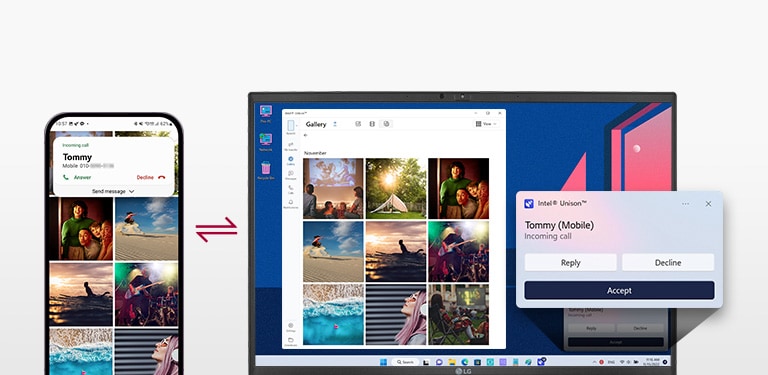Open the tent in sunlight photo on laptop

[x=396, y=188]
